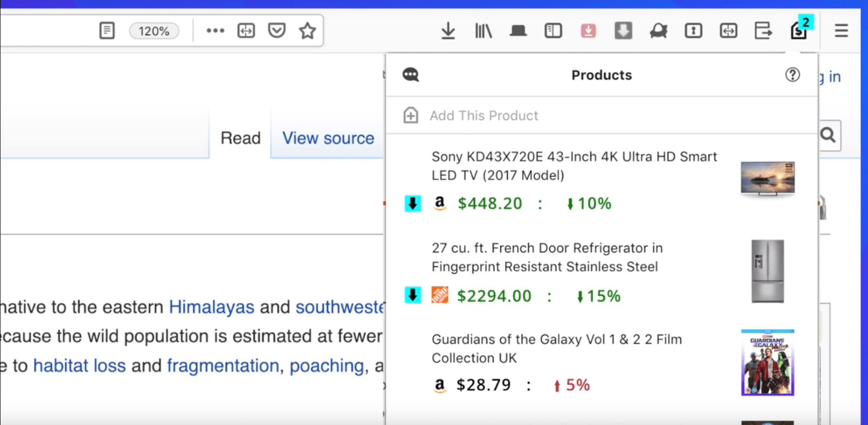Image resolution: width=868 pixels, height=425 pixels.
Task: Click Guardians of the Galaxy cover thumbnail
Action: (768, 363)
